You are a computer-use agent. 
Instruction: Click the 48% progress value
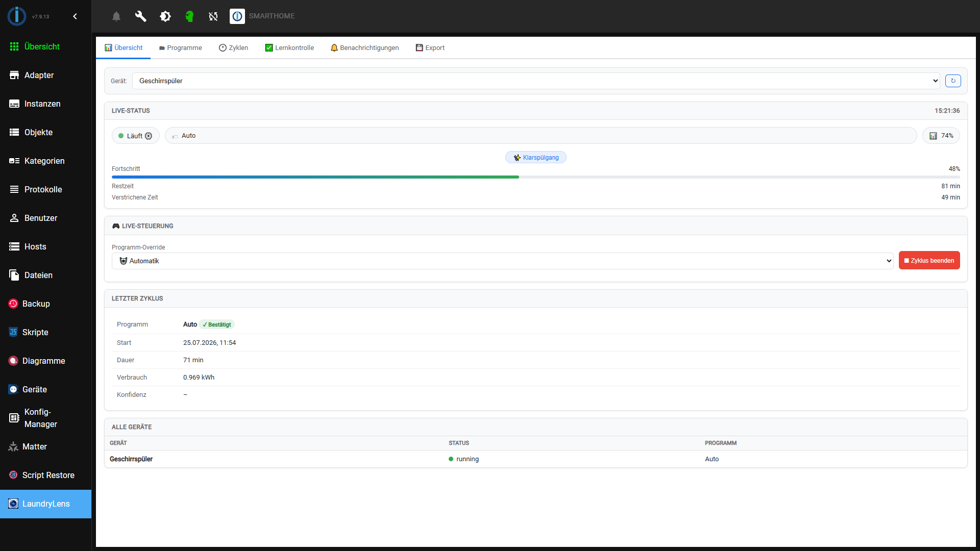pyautogui.click(x=954, y=169)
